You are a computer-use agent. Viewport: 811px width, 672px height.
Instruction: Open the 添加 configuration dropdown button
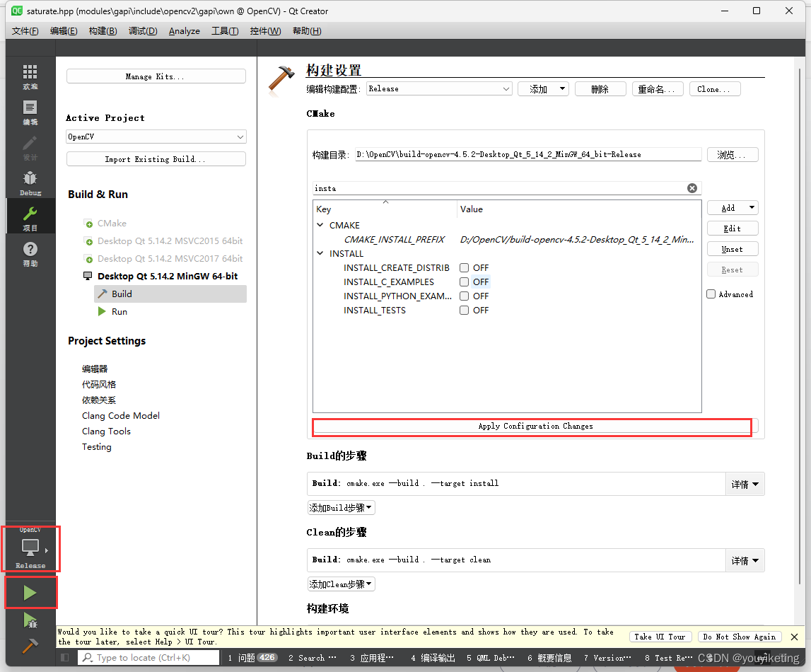click(x=543, y=89)
